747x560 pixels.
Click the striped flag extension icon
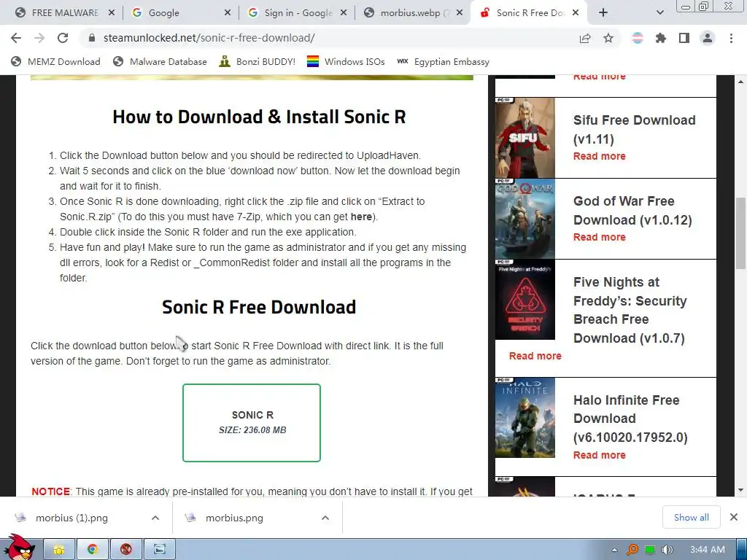638,38
